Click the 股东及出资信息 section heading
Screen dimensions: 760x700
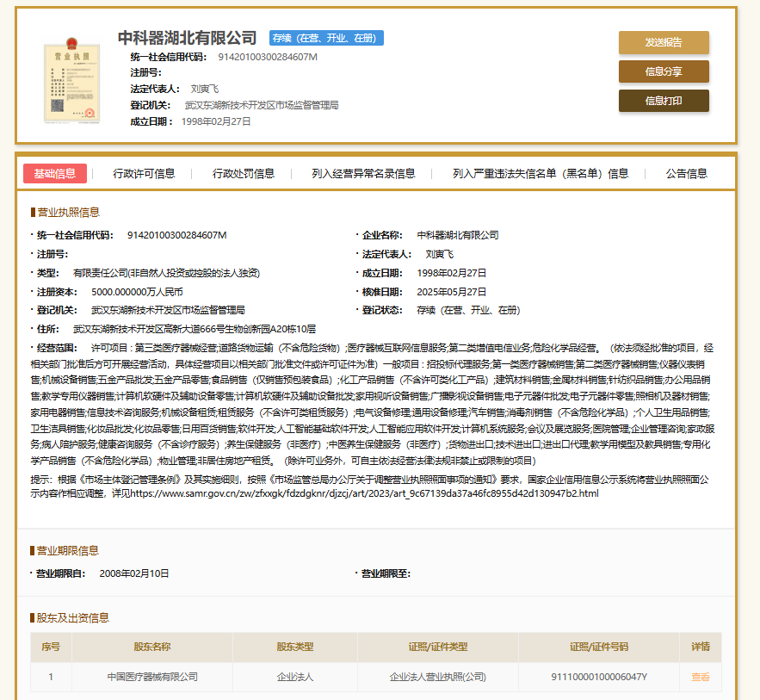pyautogui.click(x=72, y=617)
